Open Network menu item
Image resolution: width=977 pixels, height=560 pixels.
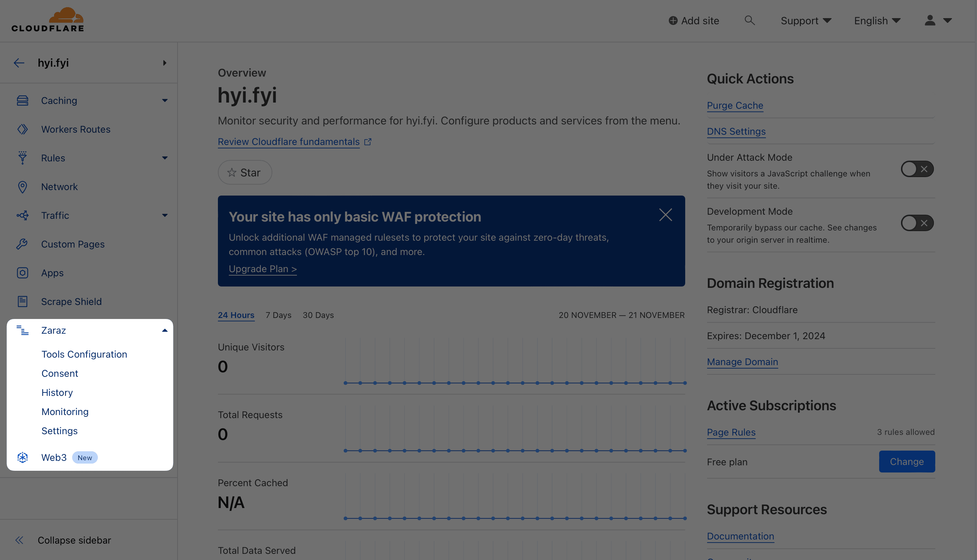(59, 187)
